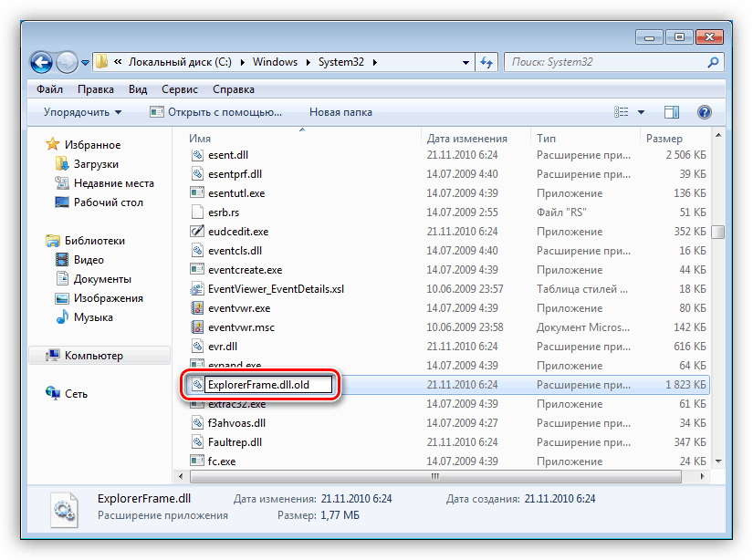This screenshot has height=560, width=753.
Task: Refresh the System32 folder view
Action: pos(487,62)
